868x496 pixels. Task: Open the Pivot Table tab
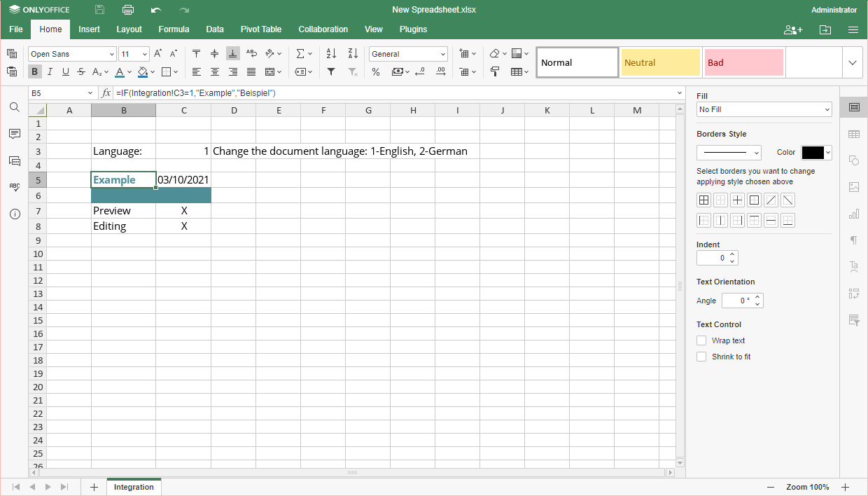[x=260, y=29]
